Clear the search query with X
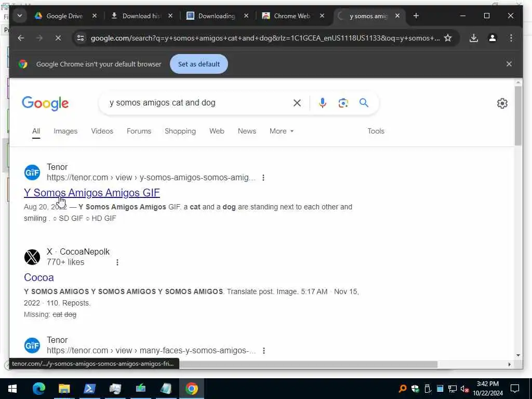Viewport: 532px width, 399px height. 297,103
